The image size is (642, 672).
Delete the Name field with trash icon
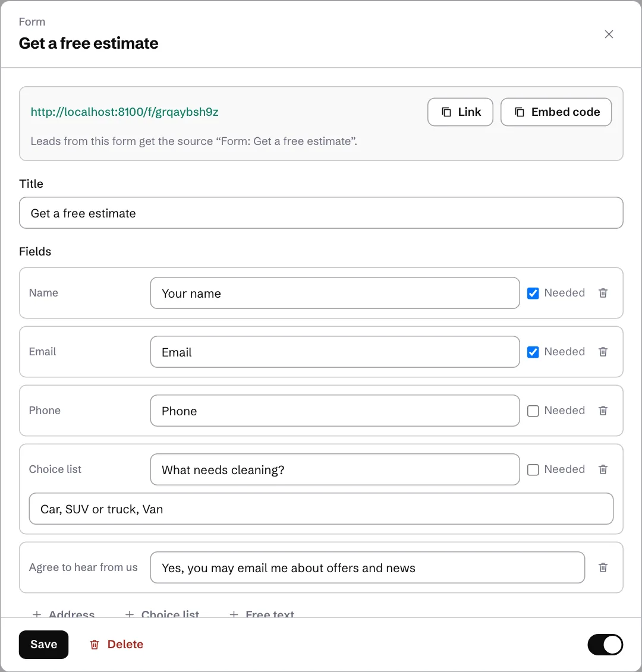pyautogui.click(x=603, y=293)
